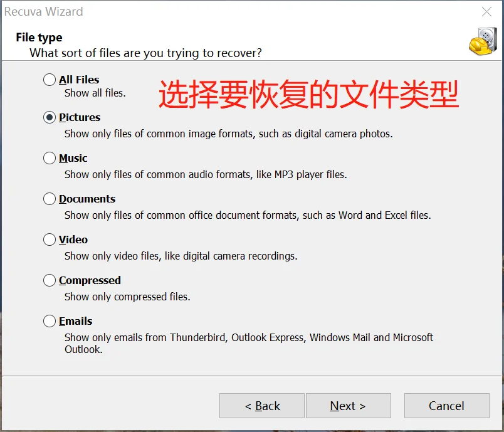Choose the Compressed files radio option
This screenshot has width=504, height=432.
click(x=49, y=280)
